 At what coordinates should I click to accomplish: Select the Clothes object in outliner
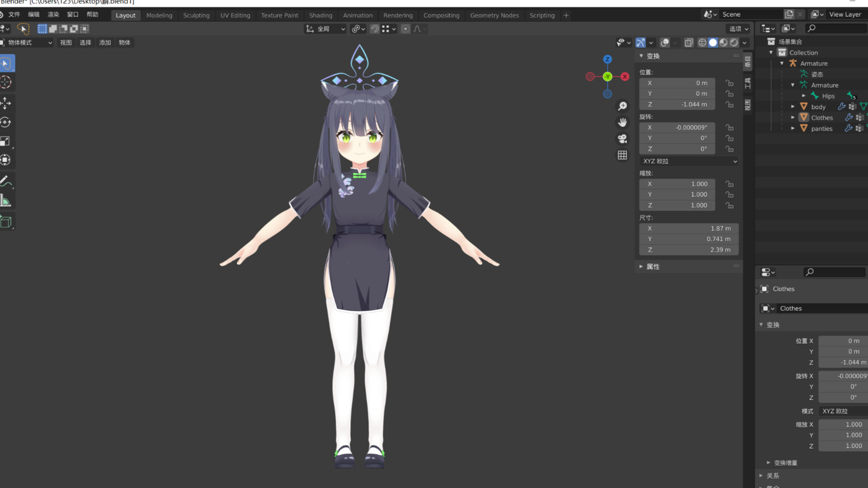(x=822, y=118)
